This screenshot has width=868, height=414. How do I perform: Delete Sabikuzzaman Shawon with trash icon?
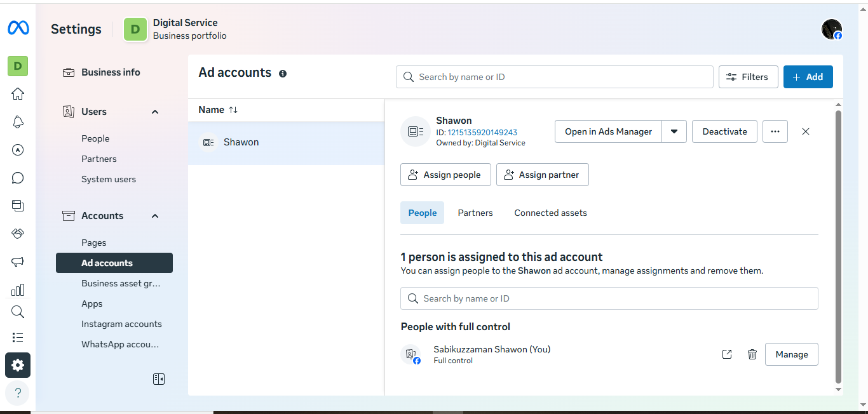[x=752, y=354]
